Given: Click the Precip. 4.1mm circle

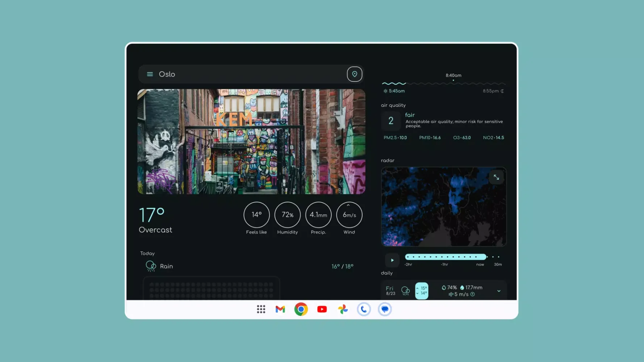Looking at the screenshot, I should tap(318, 215).
